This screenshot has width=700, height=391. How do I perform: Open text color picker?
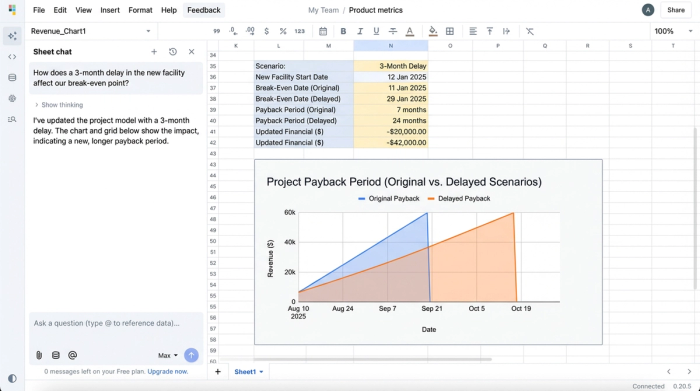[x=410, y=31]
